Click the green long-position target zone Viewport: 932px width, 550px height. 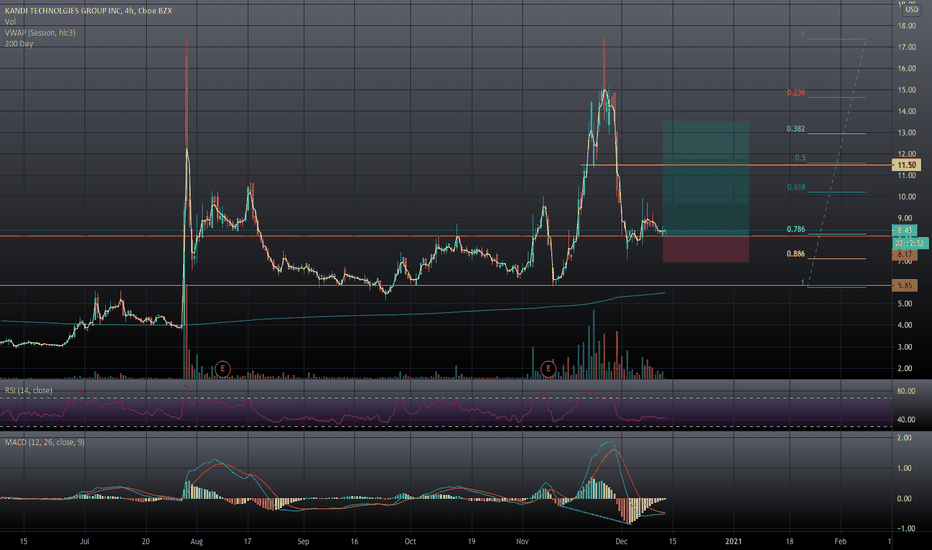click(706, 178)
